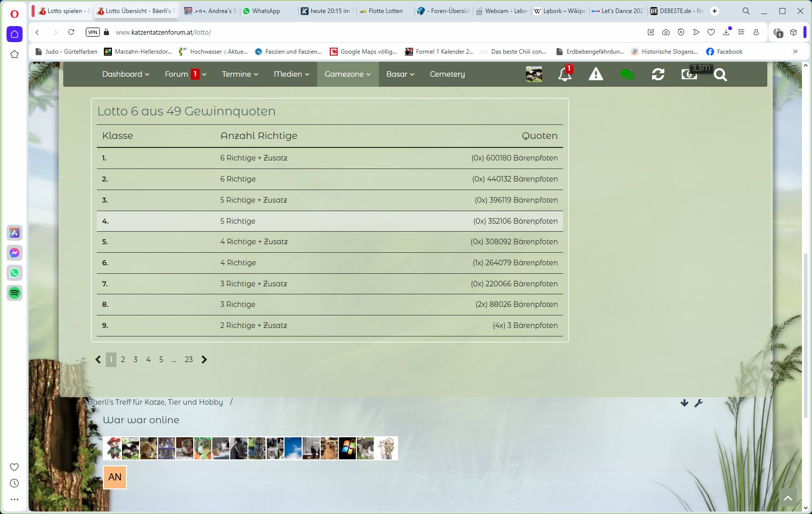Expand the Dashboard dropdown menu

(x=125, y=74)
